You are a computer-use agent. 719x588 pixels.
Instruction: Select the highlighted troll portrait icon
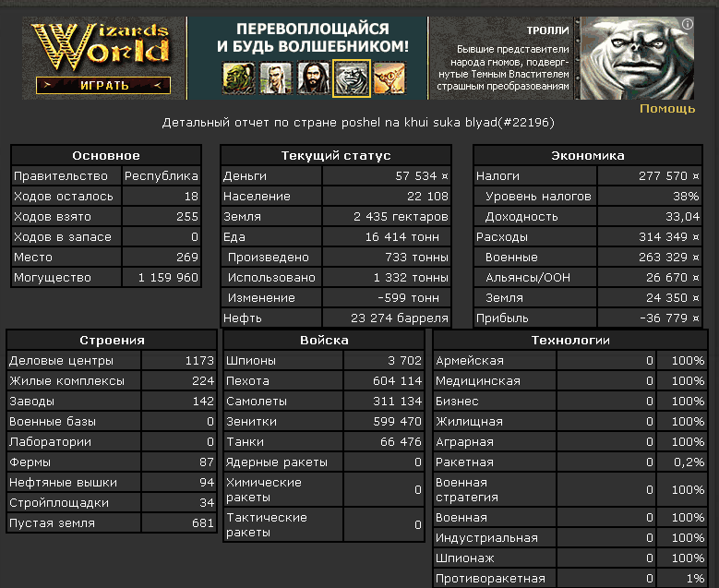pyautogui.click(x=352, y=78)
